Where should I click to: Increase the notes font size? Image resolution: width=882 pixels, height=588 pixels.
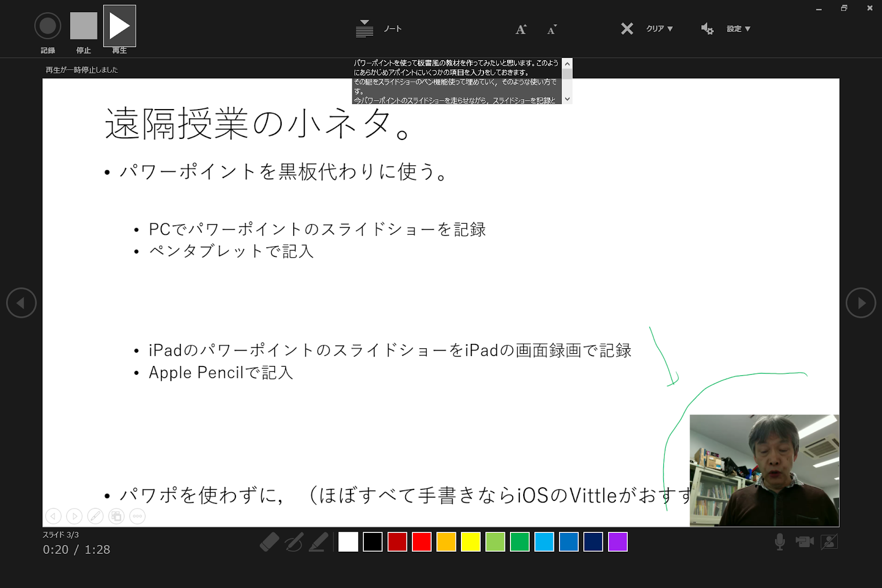[x=521, y=29]
